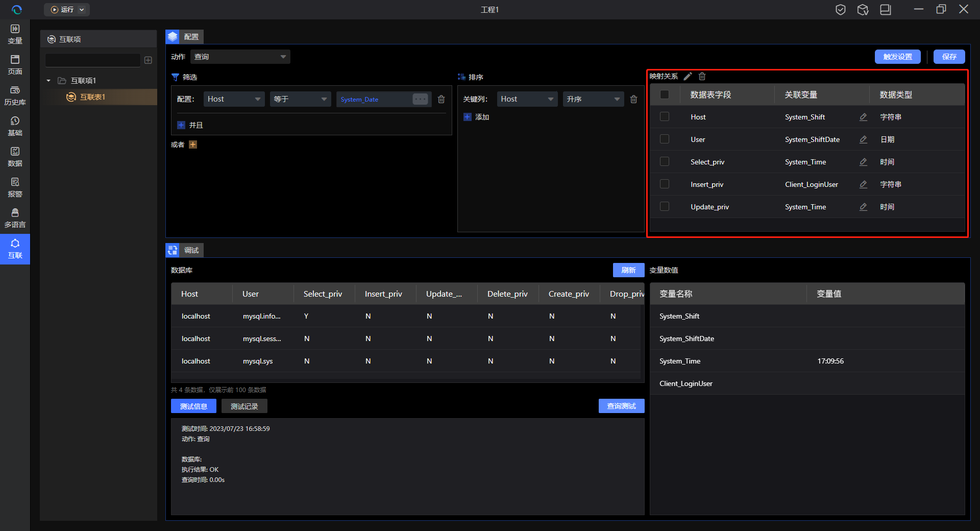
Task: Select the mysql.sys database row
Action: tap(406, 361)
